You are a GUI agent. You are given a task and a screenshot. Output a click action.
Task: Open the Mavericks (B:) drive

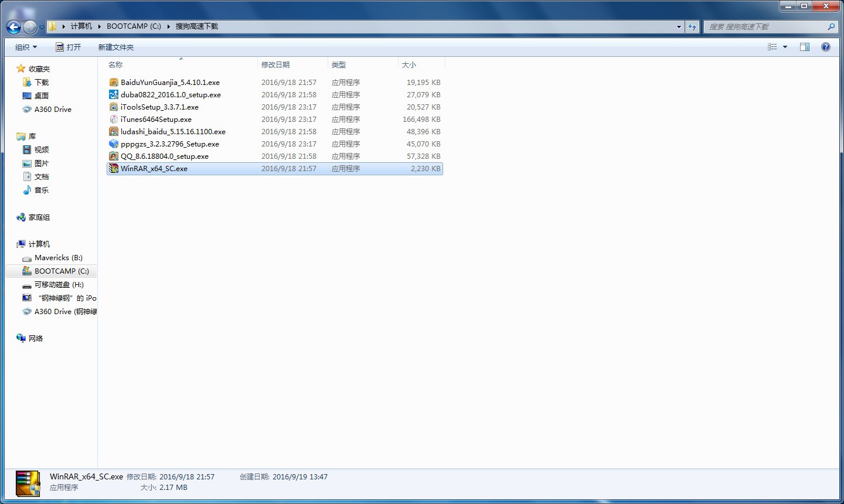59,258
